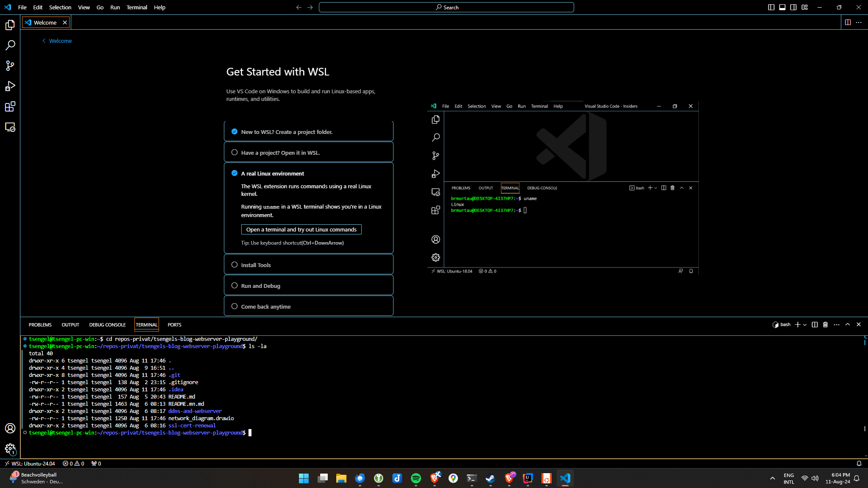Click the forwarded ports status item
868x488 pixels.
point(96,463)
